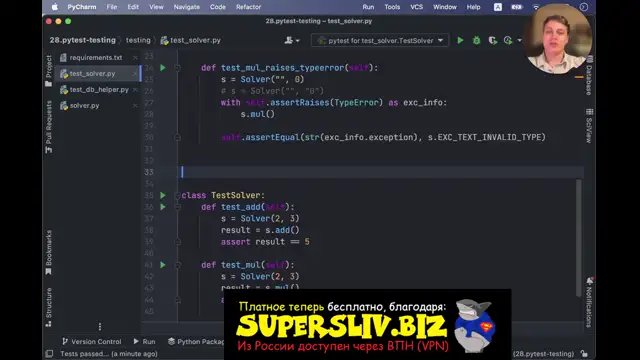Open the Refactor menu
This screenshot has height=360, width=640.
click(x=248, y=7)
